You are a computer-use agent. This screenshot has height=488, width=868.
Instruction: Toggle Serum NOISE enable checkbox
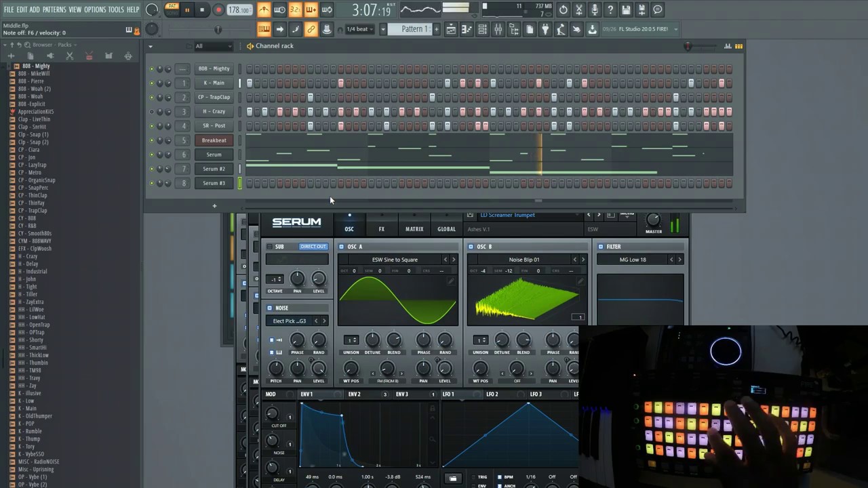pyautogui.click(x=269, y=308)
